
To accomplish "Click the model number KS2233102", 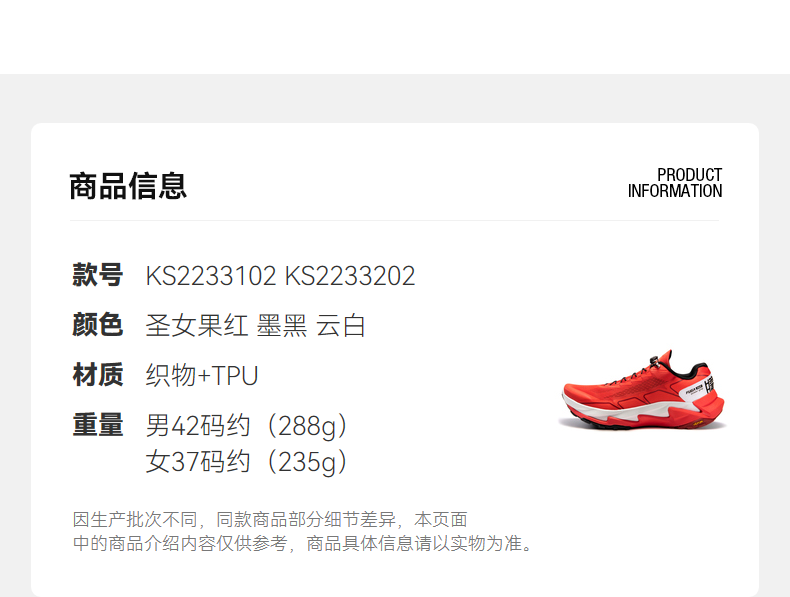I will [x=211, y=276].
